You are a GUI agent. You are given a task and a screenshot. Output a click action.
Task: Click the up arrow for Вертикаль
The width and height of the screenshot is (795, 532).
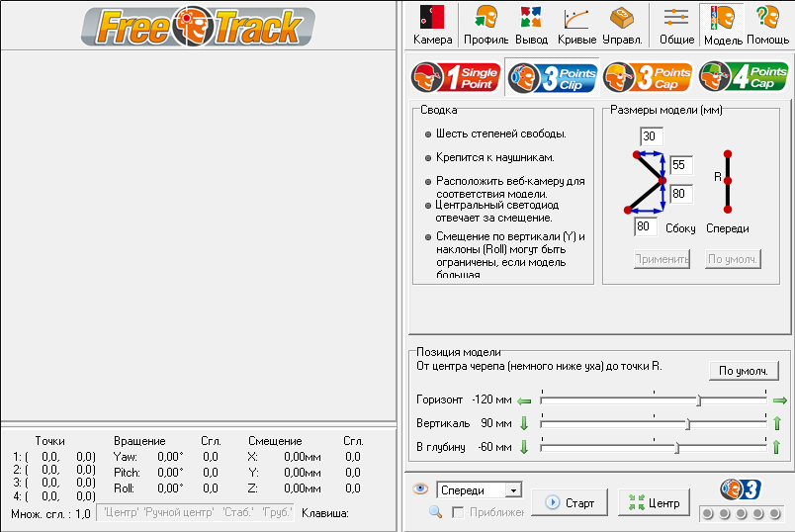click(x=777, y=423)
